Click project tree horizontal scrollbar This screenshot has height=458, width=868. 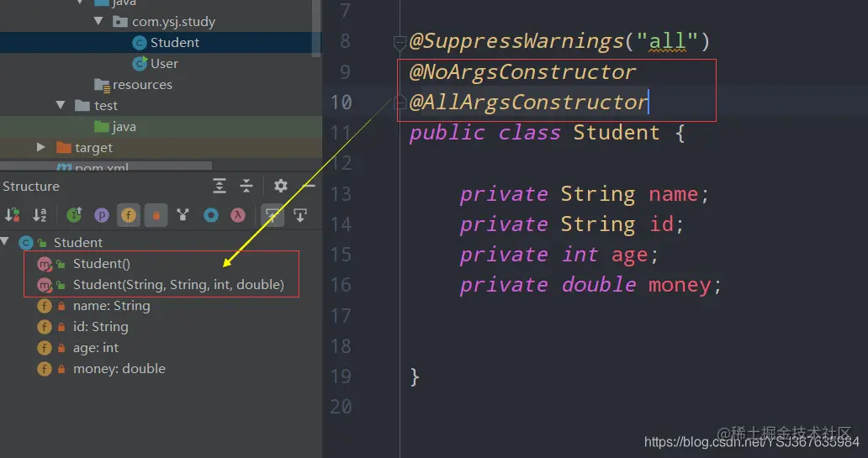pyautogui.click(x=106, y=166)
